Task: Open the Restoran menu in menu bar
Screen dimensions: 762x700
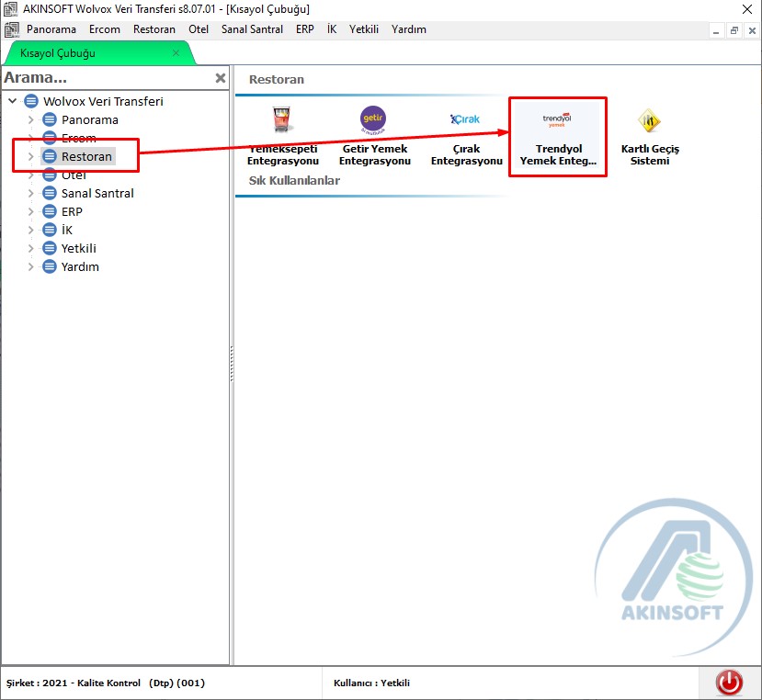Action: pos(154,29)
